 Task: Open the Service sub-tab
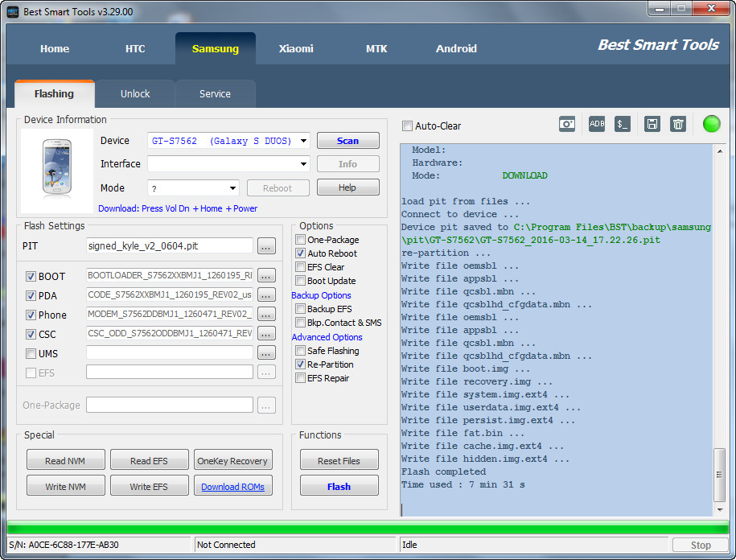(x=215, y=94)
